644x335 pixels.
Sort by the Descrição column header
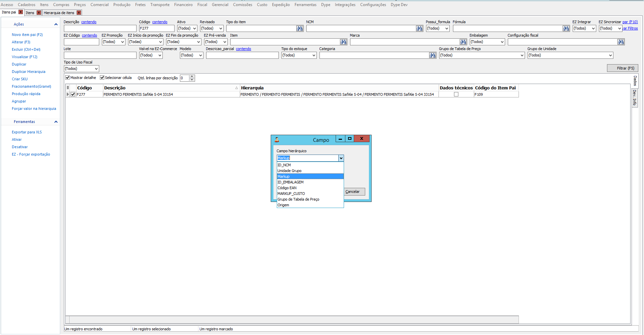[x=171, y=88]
